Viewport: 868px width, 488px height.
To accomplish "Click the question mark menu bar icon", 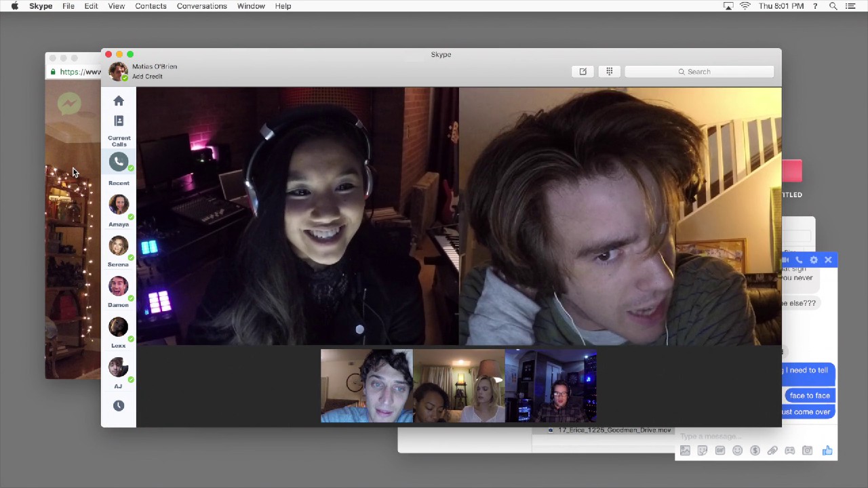I will point(815,6).
